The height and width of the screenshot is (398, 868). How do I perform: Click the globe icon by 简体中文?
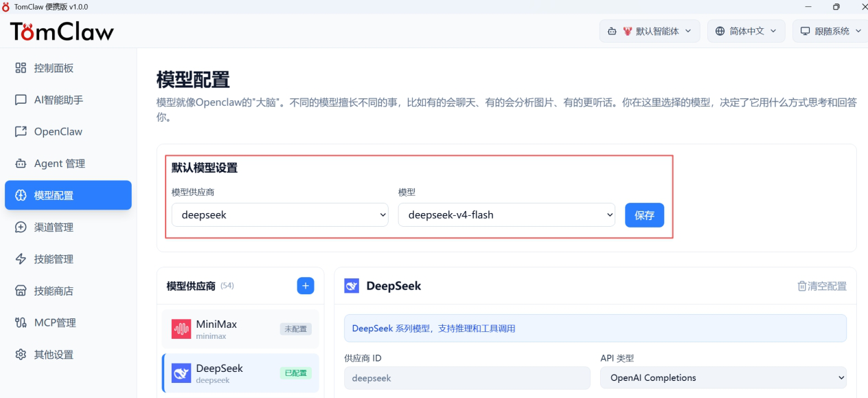[720, 31]
